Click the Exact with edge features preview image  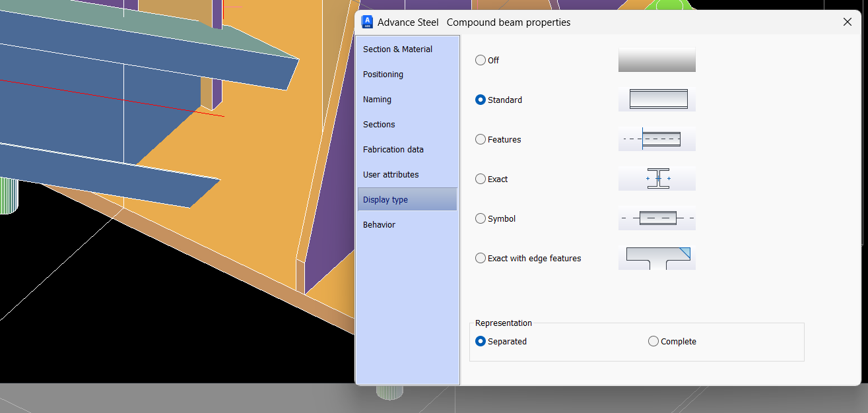(657, 258)
